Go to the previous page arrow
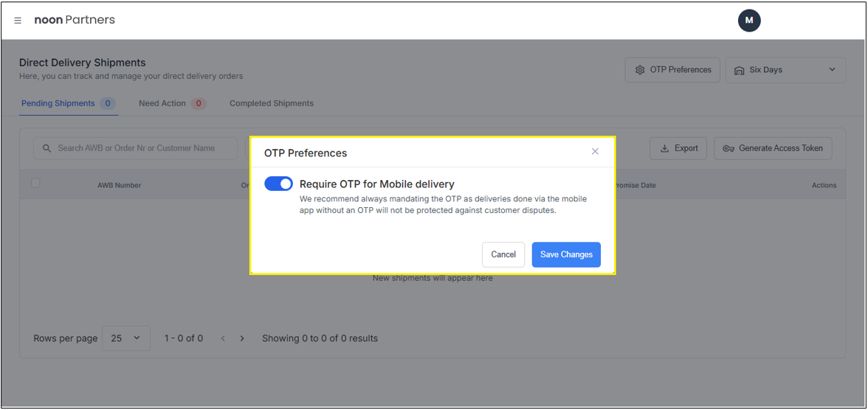The image size is (868, 410). click(223, 338)
